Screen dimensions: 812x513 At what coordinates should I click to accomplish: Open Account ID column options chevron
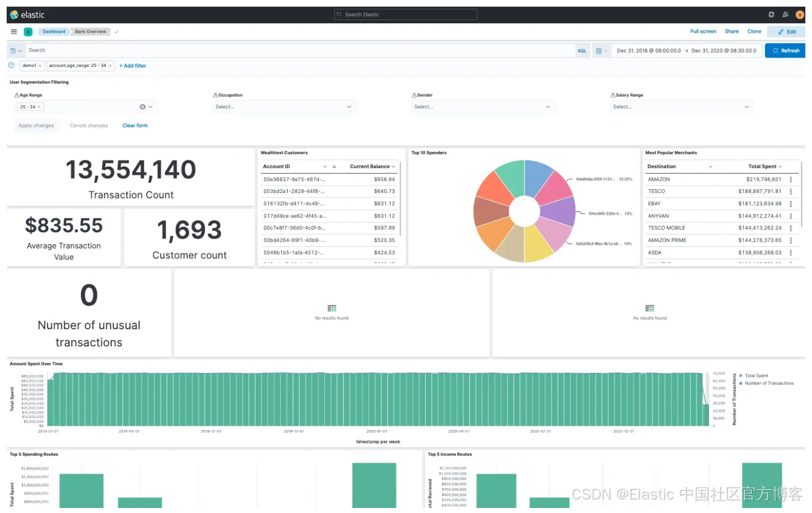tap(325, 167)
